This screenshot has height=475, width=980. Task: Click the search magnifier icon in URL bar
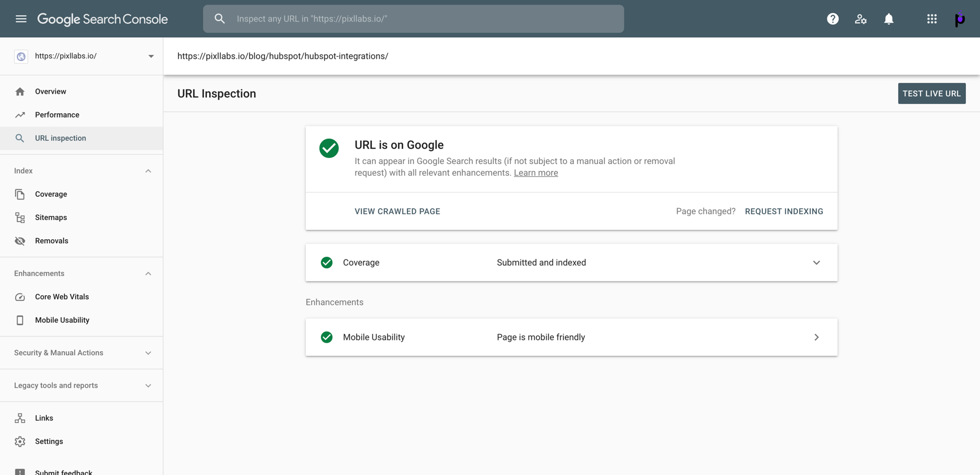click(x=220, y=19)
